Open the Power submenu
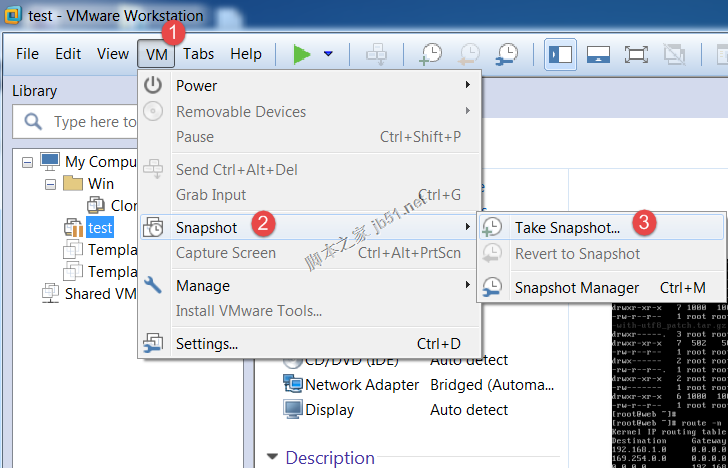Screen dimensions: 728x468 197,86
